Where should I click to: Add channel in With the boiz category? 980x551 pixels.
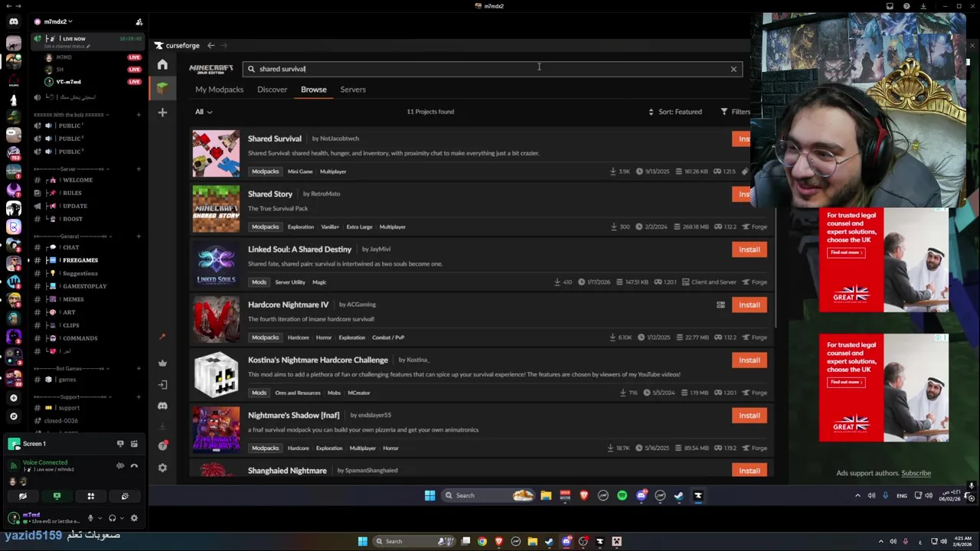pyautogui.click(x=139, y=115)
